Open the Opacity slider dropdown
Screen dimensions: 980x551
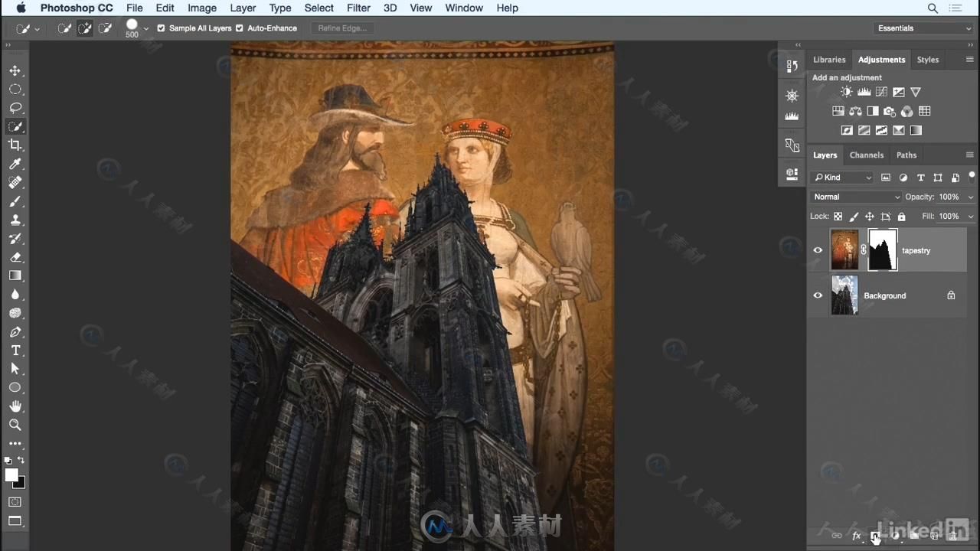[971, 197]
